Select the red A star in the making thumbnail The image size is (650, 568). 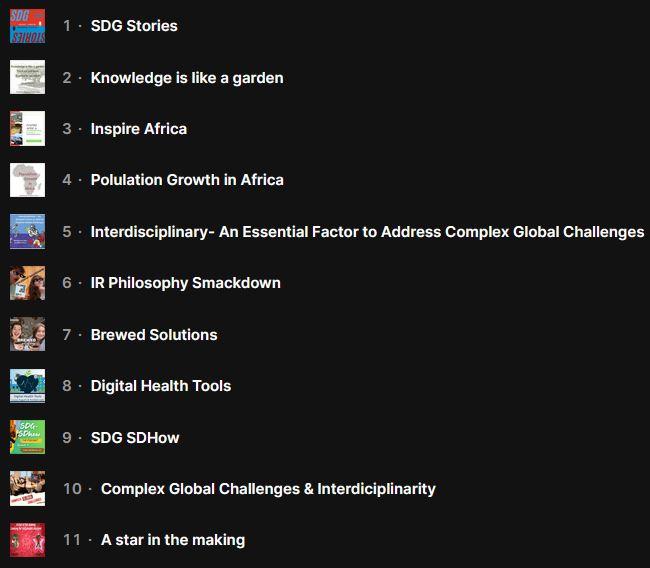pyautogui.click(x=27, y=540)
